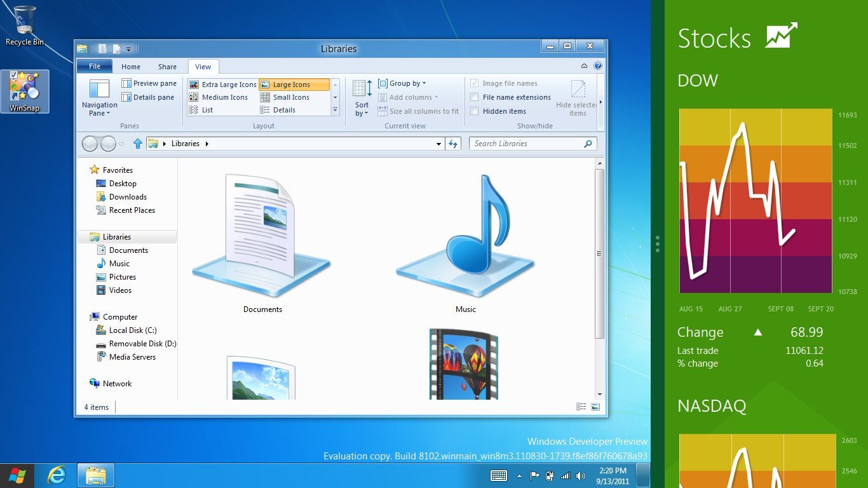Click the search magnifier icon

588,144
